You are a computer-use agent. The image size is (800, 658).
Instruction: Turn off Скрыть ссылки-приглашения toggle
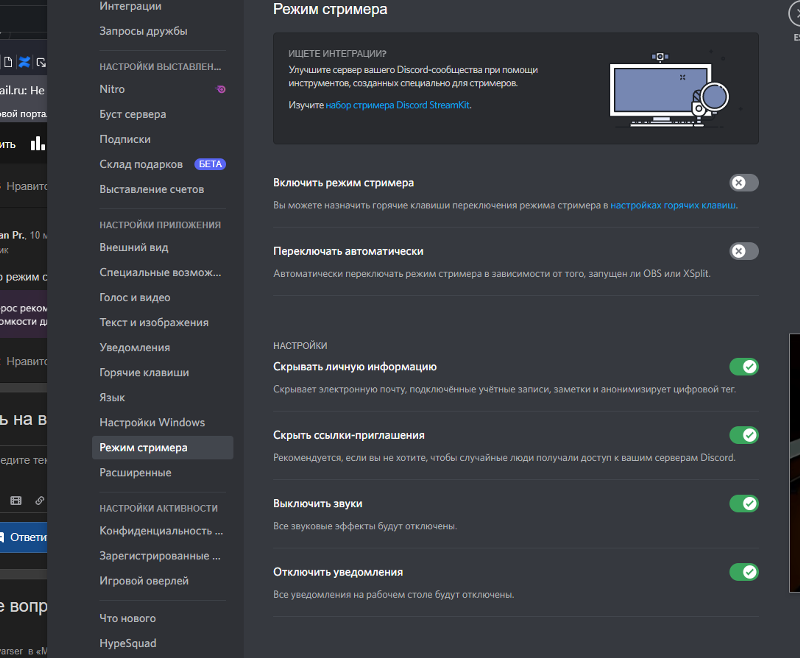pyautogui.click(x=743, y=435)
